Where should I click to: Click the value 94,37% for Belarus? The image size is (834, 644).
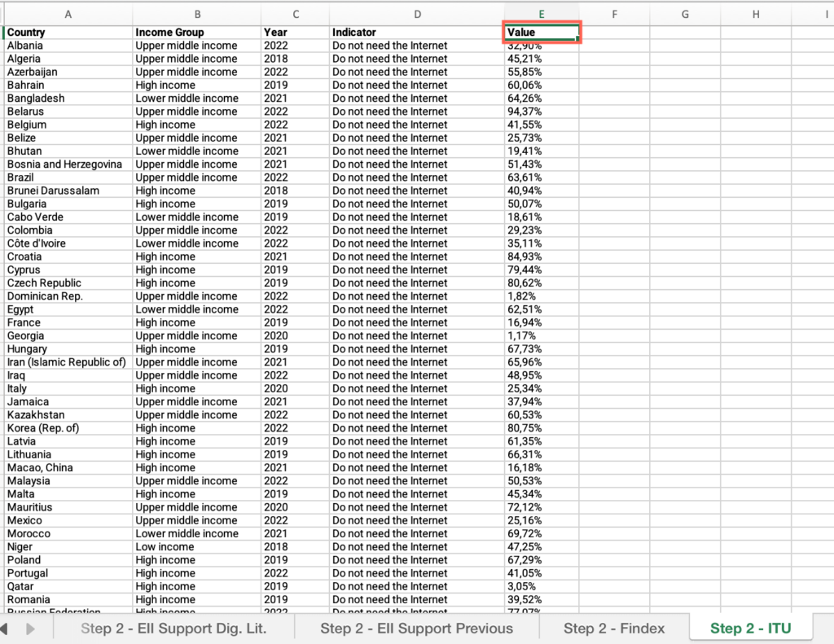[542, 112]
